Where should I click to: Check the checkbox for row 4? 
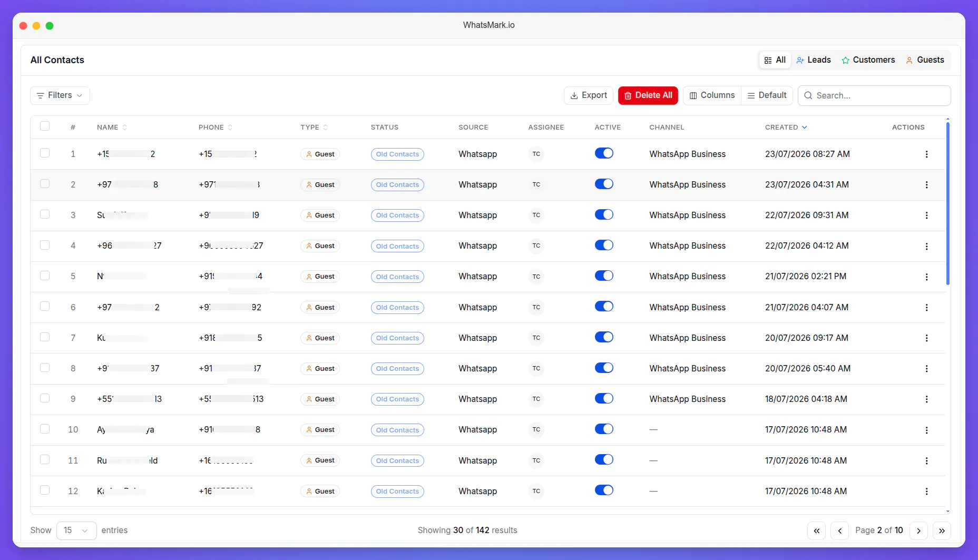click(45, 245)
